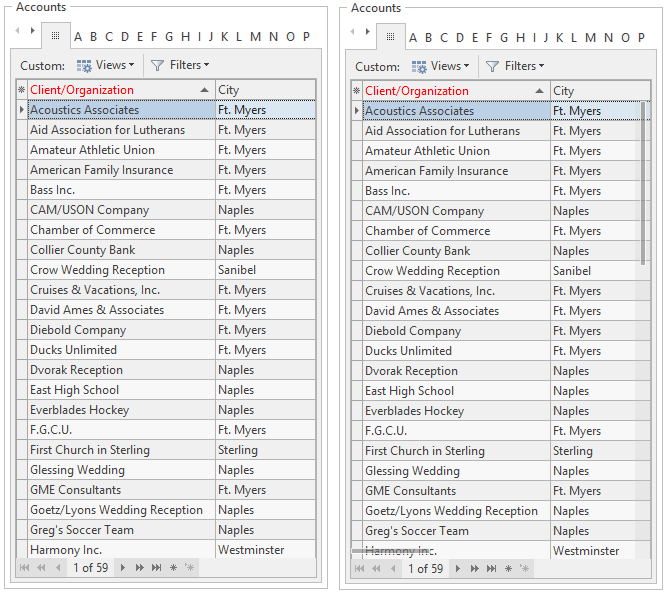Select letter O tab in right Accounts panel
Screen dimensions: 670x596
[626, 38]
